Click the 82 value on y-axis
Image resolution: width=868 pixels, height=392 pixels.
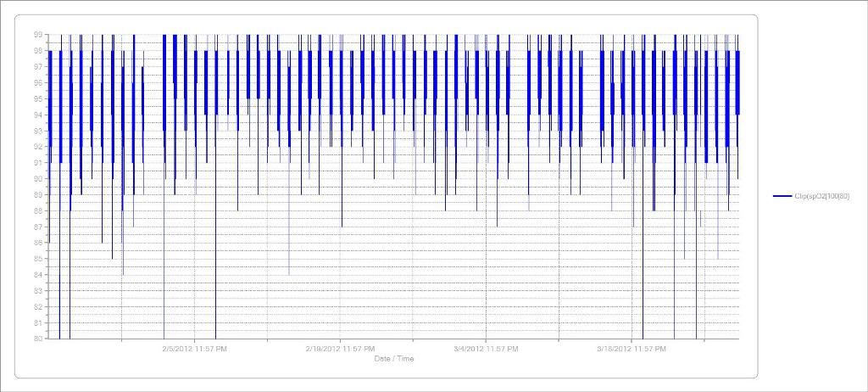click(x=38, y=306)
